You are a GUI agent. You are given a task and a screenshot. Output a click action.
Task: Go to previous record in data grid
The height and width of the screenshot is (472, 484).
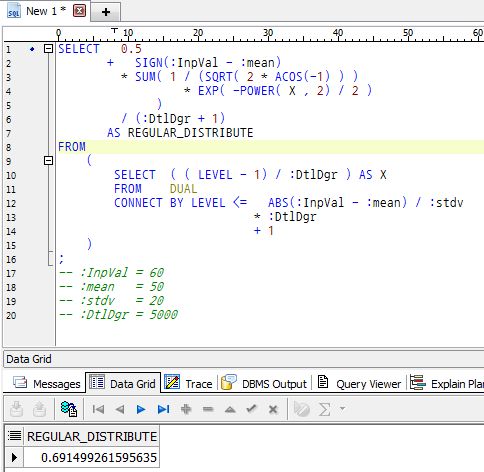(x=120, y=409)
